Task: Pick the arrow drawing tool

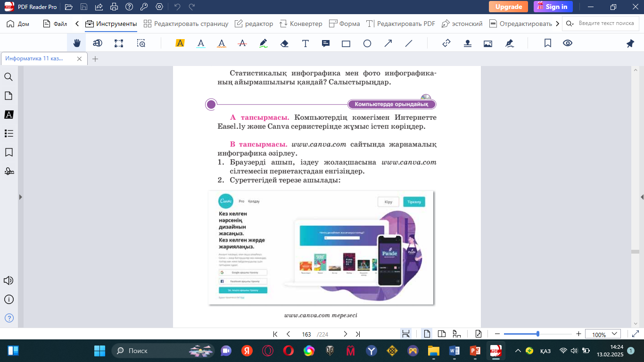Action: 388,43
